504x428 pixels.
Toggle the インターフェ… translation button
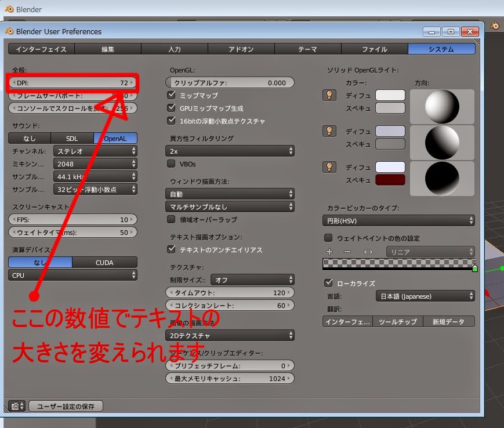tap(347, 322)
